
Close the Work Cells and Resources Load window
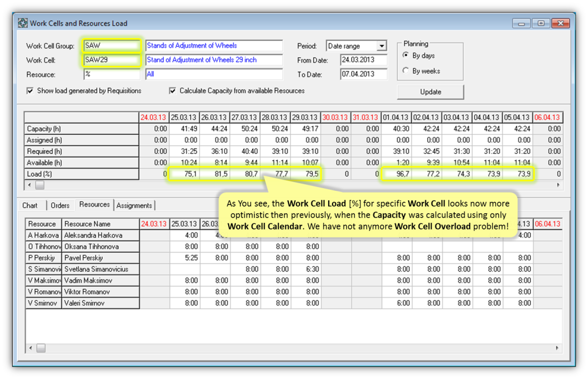(561, 23)
